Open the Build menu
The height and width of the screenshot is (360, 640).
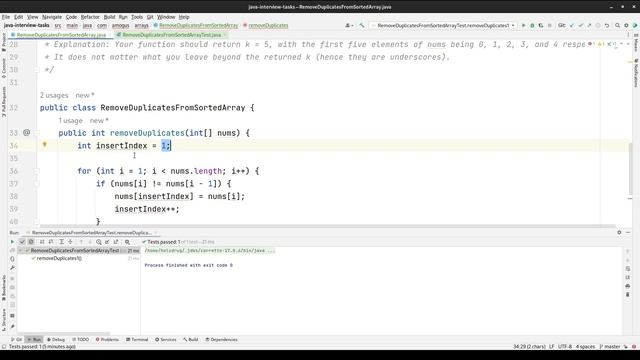(x=109, y=17)
